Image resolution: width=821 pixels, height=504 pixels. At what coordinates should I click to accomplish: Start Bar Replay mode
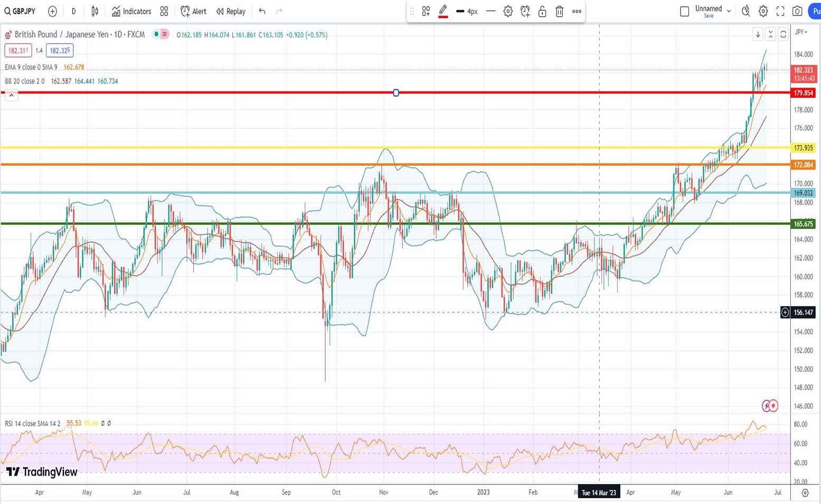[x=231, y=11]
